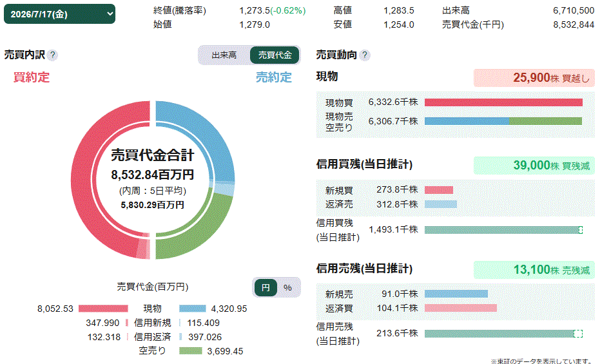Click the help icon next to 売買動向
The height and width of the screenshot is (364, 600).
click(365, 55)
